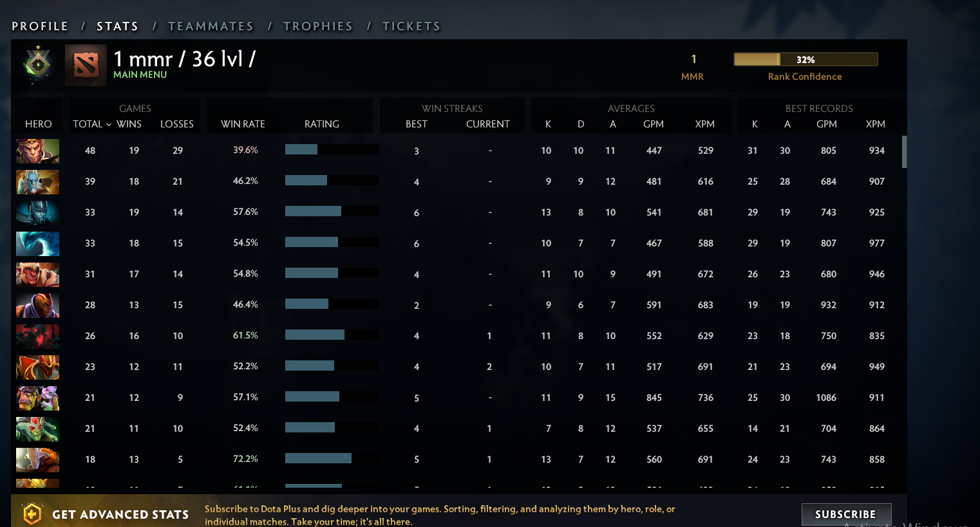View Morphling's hero statistics
This screenshot has width=980, height=527.
pos(37,243)
